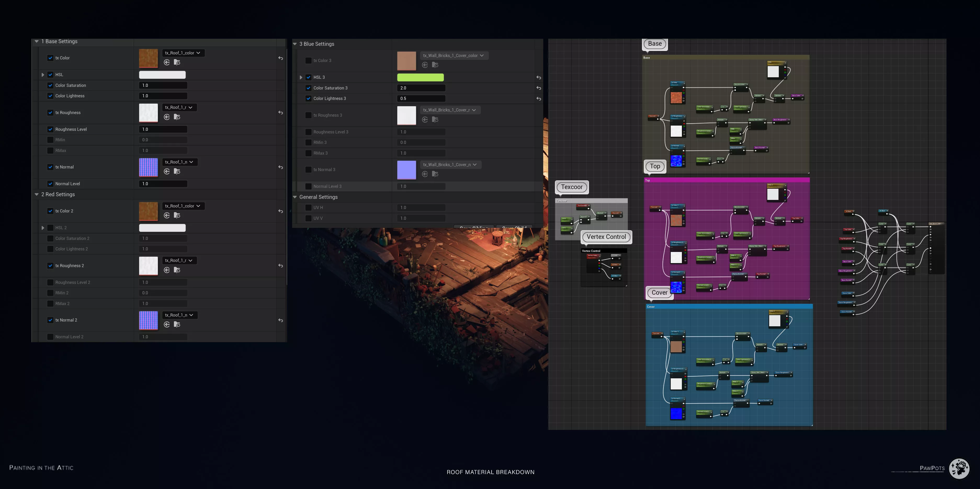
Task: Uncheck the Color Lightness 3 override
Action: point(309,99)
